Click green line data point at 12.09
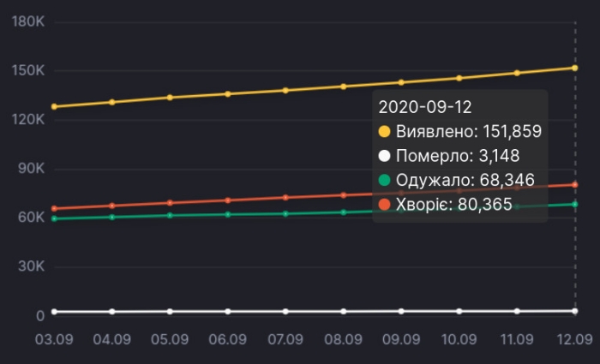This screenshot has height=364, width=600. coord(575,204)
